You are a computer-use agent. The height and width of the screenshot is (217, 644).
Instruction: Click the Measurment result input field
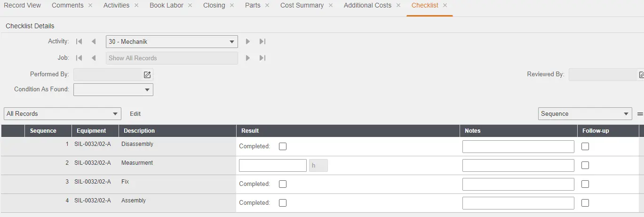[273, 165]
